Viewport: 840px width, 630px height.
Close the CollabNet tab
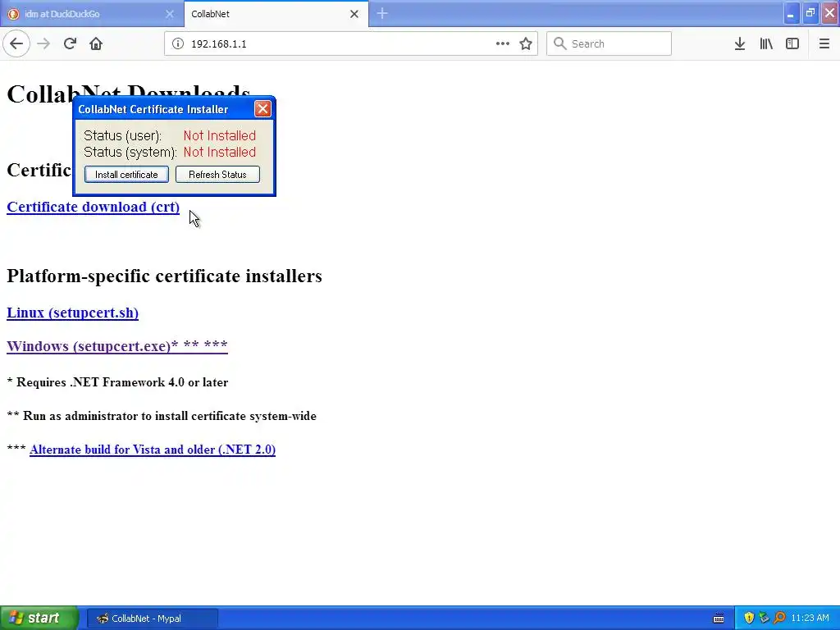[x=354, y=14]
